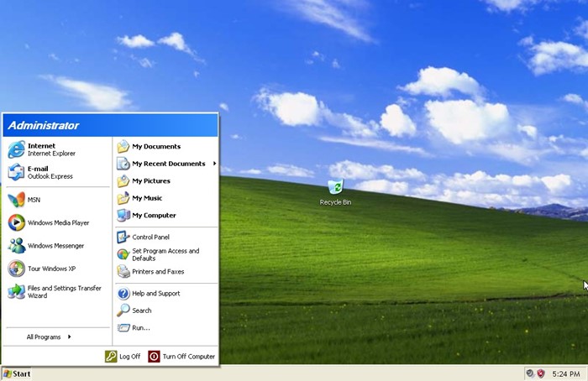This screenshot has width=588, height=381.
Task: Click the Administrator user name header
Action: point(44,126)
